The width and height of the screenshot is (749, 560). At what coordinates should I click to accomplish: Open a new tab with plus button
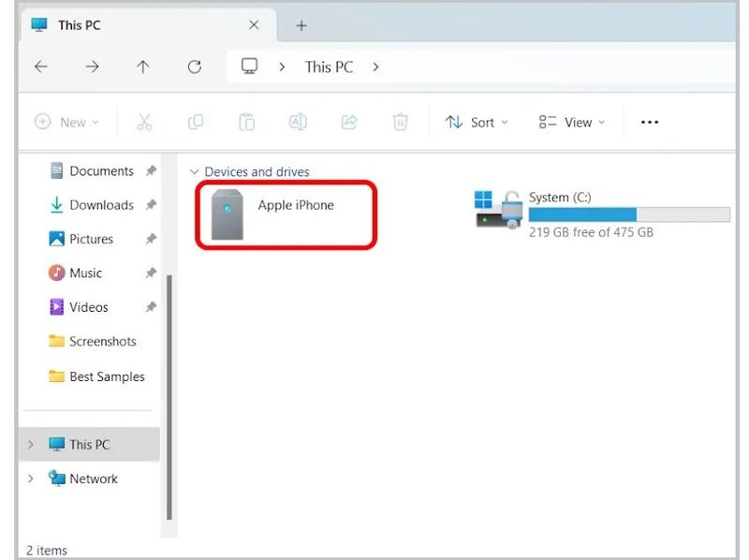click(301, 26)
